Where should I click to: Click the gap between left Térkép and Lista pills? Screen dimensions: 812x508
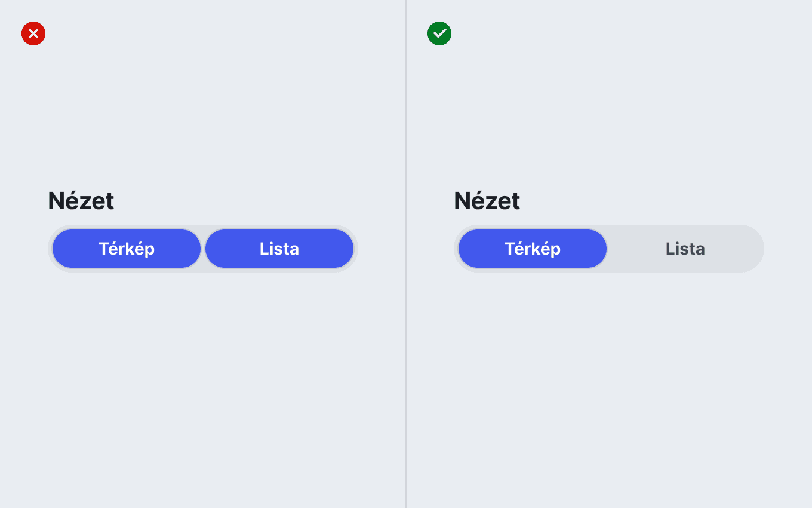point(203,249)
